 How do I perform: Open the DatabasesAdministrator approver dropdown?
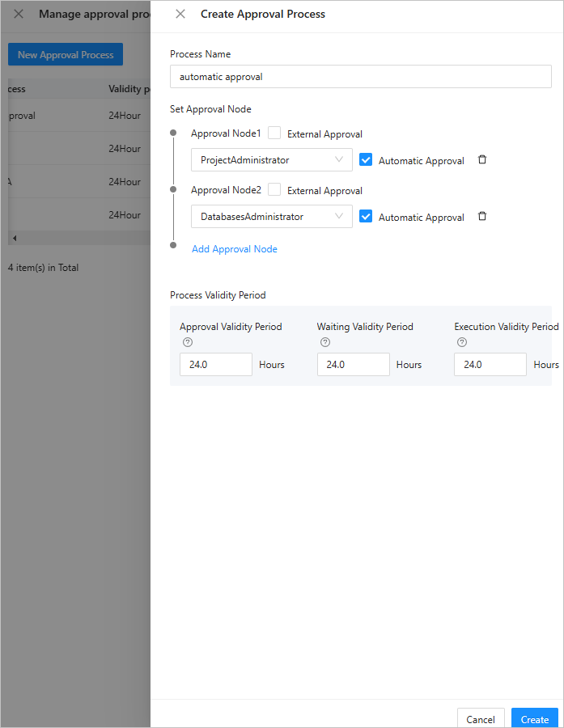point(272,217)
